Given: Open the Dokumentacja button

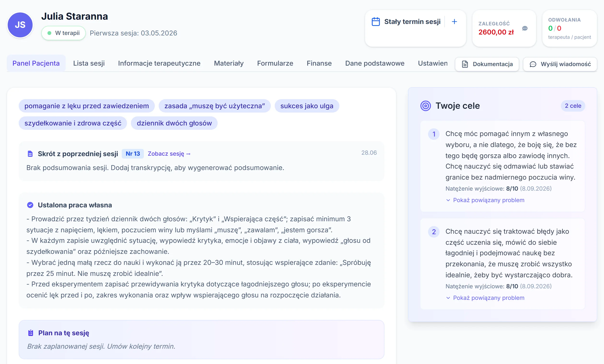Looking at the screenshot, I should coord(487,64).
